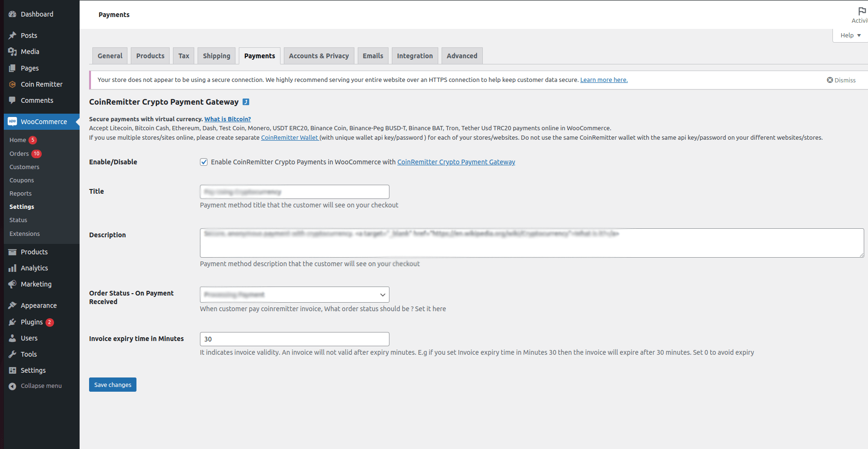
Task: Collapse the admin sidebar menu
Action: coord(41,386)
